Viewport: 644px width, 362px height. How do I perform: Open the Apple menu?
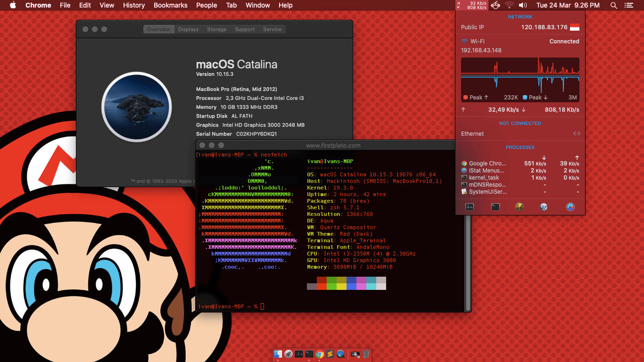pyautogui.click(x=13, y=5)
